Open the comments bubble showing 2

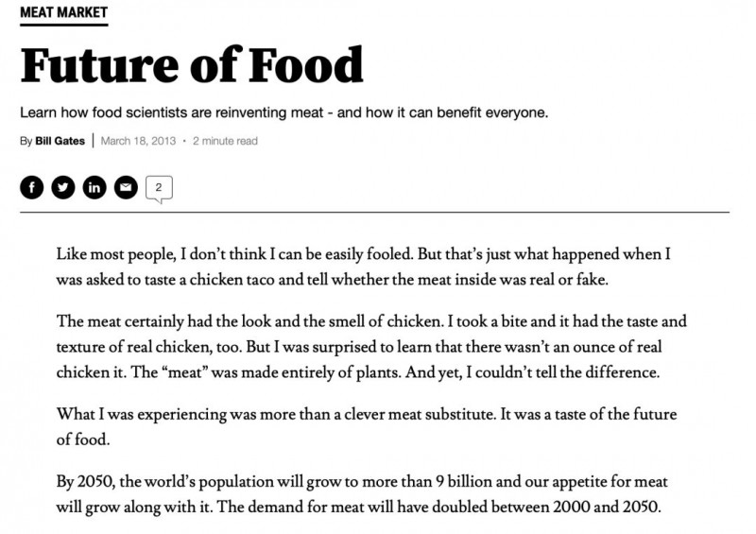[159, 188]
